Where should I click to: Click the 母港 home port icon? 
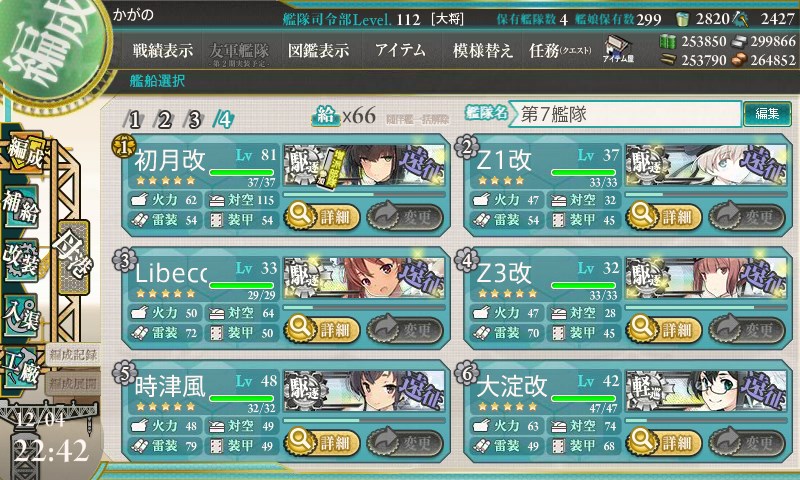[73, 256]
